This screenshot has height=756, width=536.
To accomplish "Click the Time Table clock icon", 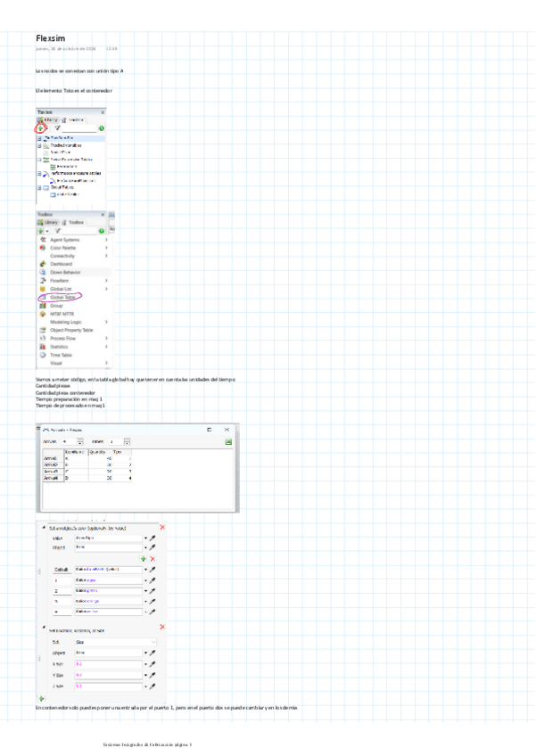I will click(42, 355).
